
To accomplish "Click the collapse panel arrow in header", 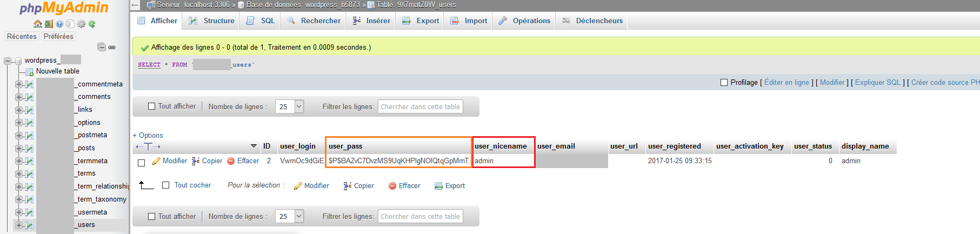I will point(136,5).
